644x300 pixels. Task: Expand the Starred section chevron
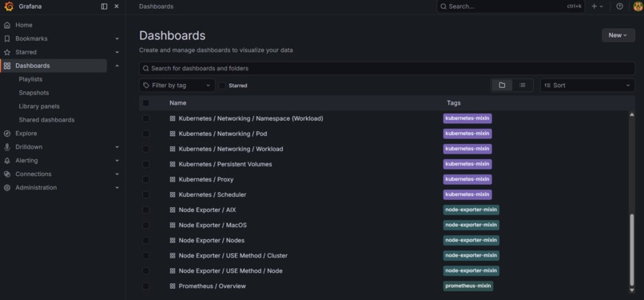[117, 52]
